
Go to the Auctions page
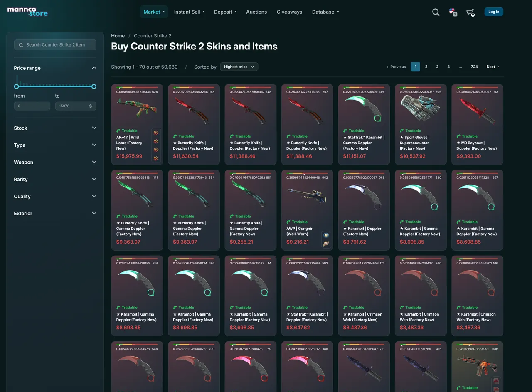tap(256, 12)
